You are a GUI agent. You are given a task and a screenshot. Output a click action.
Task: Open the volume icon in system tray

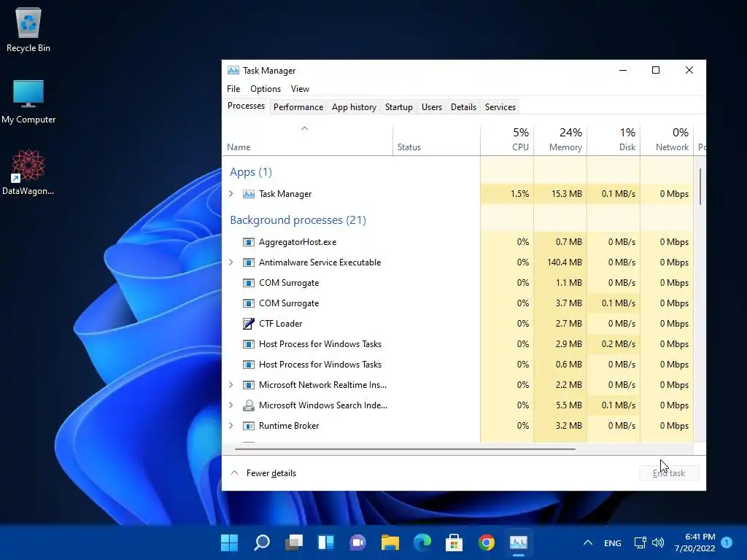[658, 542]
